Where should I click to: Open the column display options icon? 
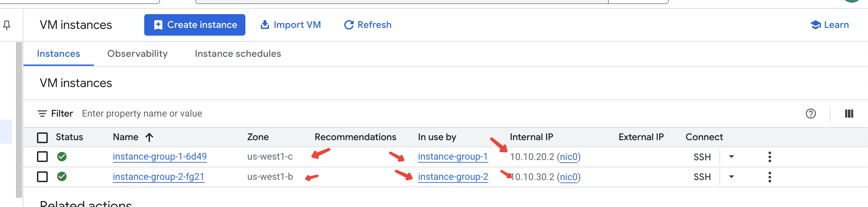tap(849, 114)
